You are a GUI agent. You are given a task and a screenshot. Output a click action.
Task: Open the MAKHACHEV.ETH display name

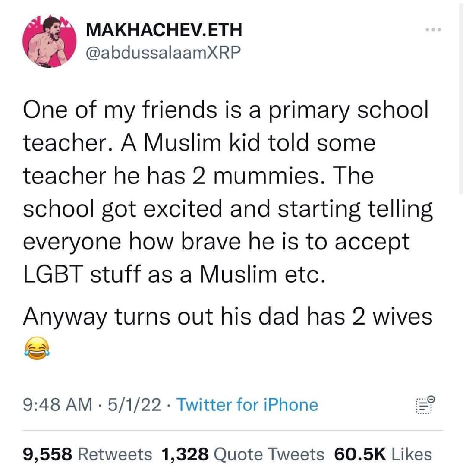point(164,30)
